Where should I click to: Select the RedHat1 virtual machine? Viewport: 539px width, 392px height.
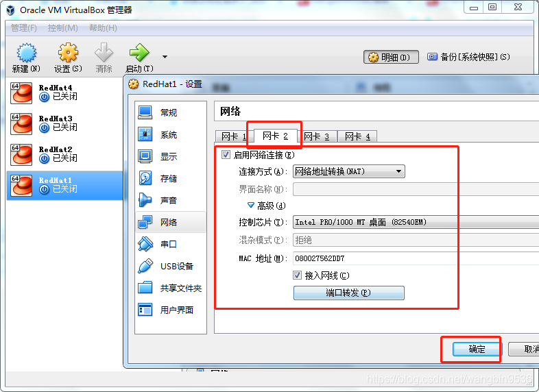(x=64, y=186)
